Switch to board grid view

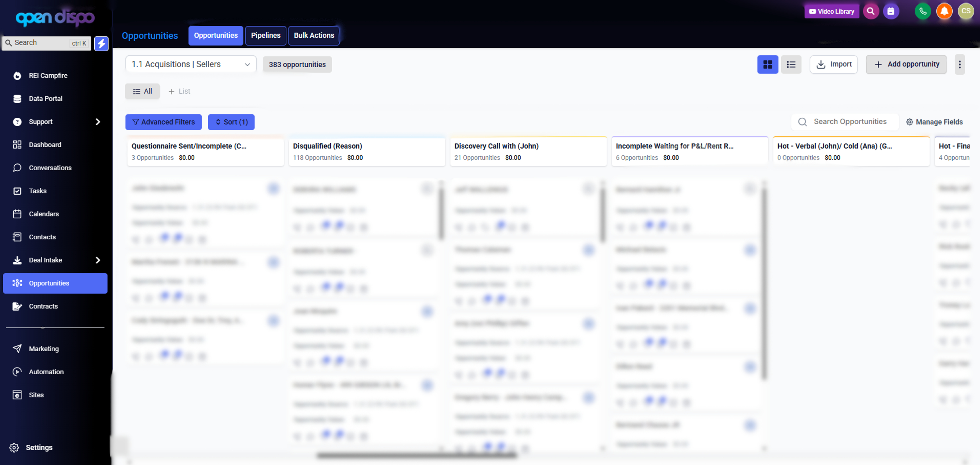[767, 65]
